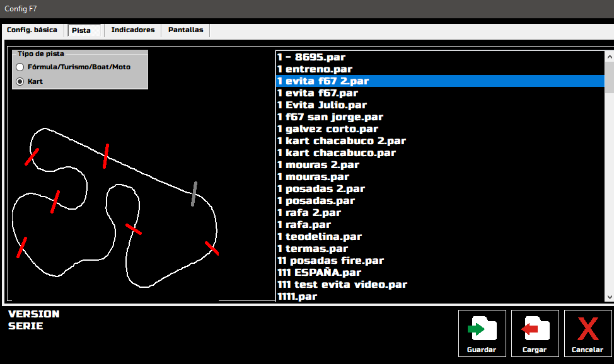Select file '1 mouras 2.par'
The image size is (614, 364).
[x=441, y=165]
